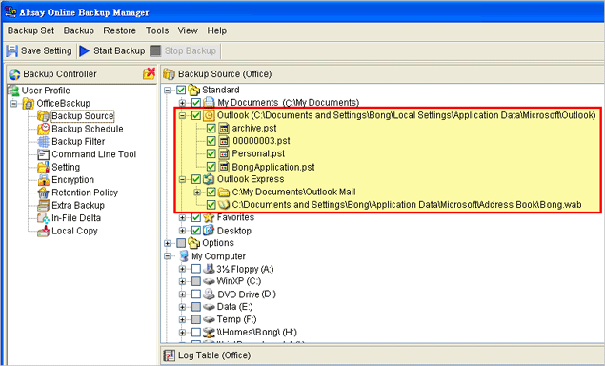605x366 pixels.
Task: Collapse the Outlook node
Action: (x=183, y=115)
